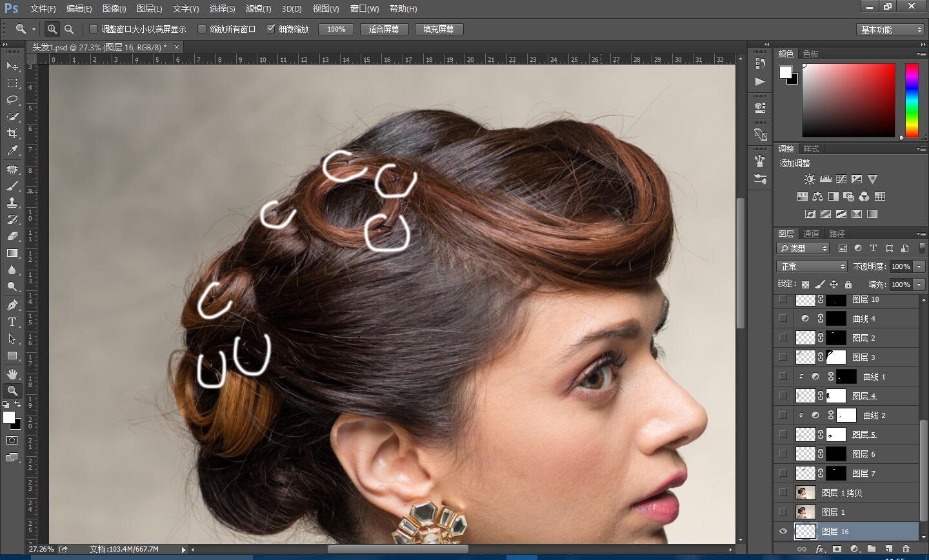This screenshot has width=929, height=560.
Task: Open the 不透明度 opacity slider arrow
Action: point(919,266)
